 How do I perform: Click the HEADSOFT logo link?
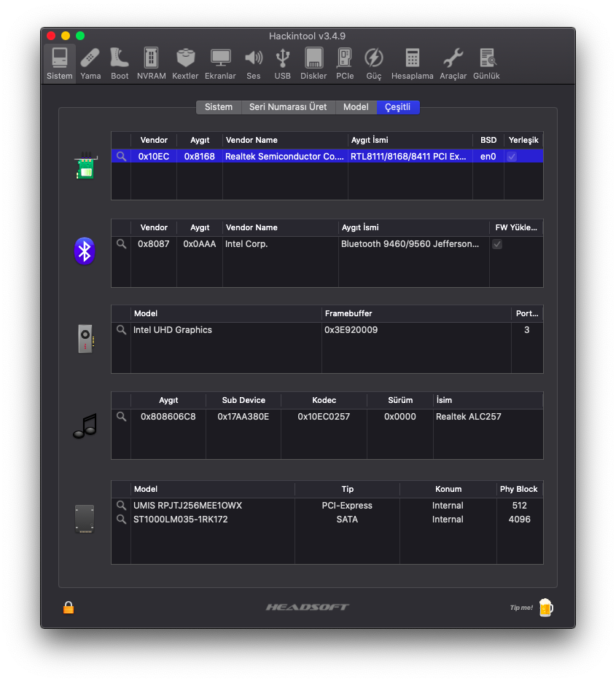(308, 607)
